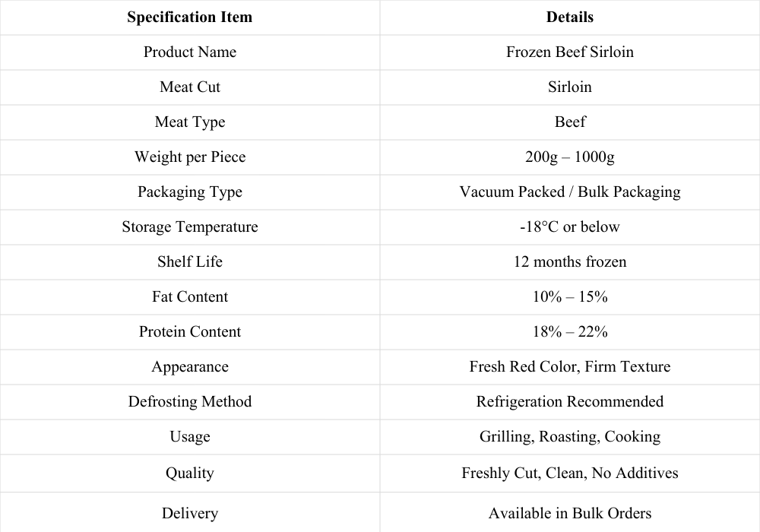This screenshot has width=760, height=532.
Task: Click the Sirloin value cell
Action: coord(569,87)
